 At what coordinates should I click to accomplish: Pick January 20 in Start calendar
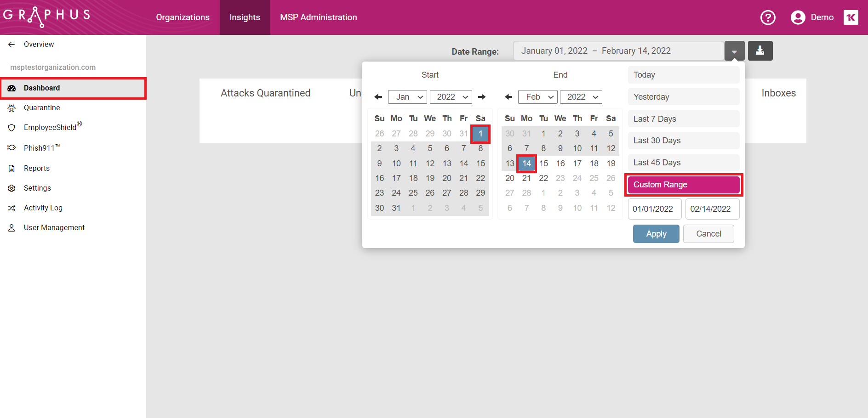point(447,178)
